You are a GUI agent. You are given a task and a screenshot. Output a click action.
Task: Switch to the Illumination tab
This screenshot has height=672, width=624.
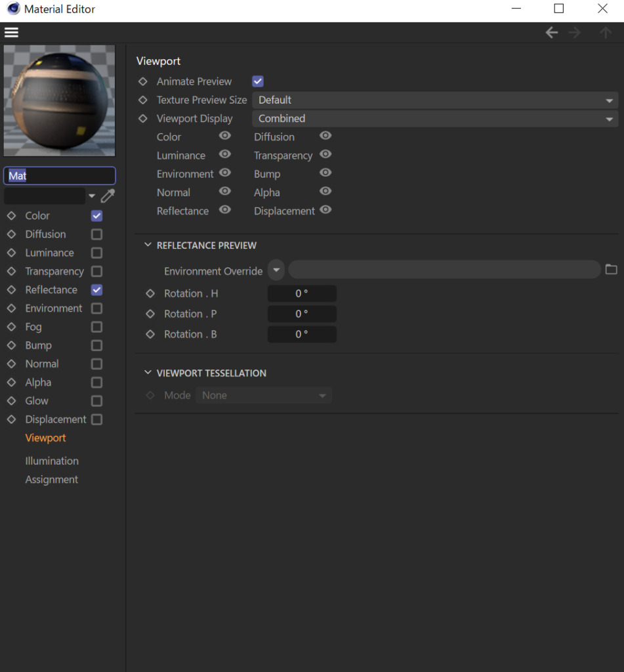[x=52, y=461]
